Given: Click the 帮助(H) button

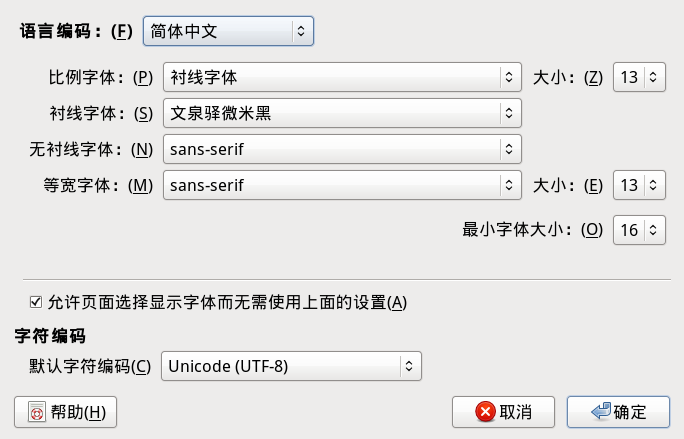Looking at the screenshot, I should click(65, 412).
